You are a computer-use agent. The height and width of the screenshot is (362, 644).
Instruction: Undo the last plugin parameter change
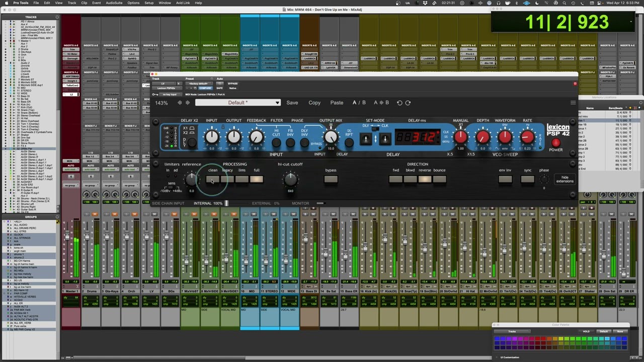(x=399, y=103)
